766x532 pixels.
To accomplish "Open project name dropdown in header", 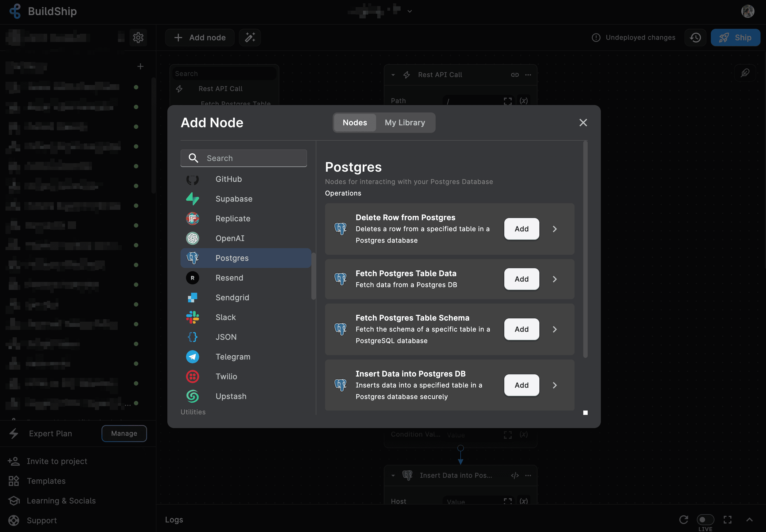I will point(410,11).
